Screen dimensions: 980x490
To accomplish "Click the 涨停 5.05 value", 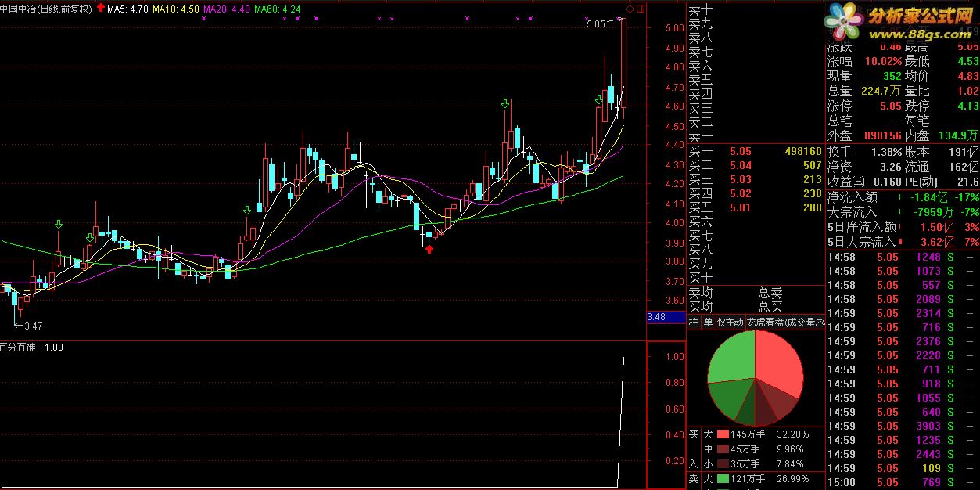I will coord(890,106).
